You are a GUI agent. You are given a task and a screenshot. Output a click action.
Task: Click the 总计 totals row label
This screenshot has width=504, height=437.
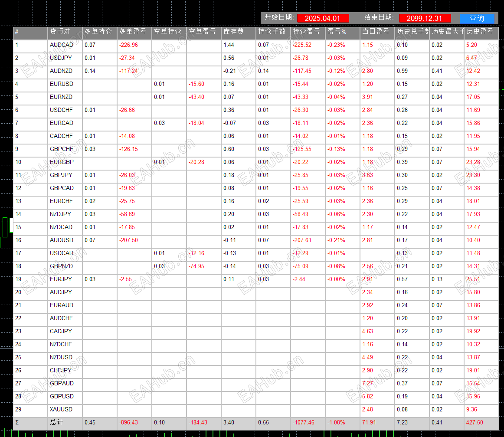click(x=56, y=423)
